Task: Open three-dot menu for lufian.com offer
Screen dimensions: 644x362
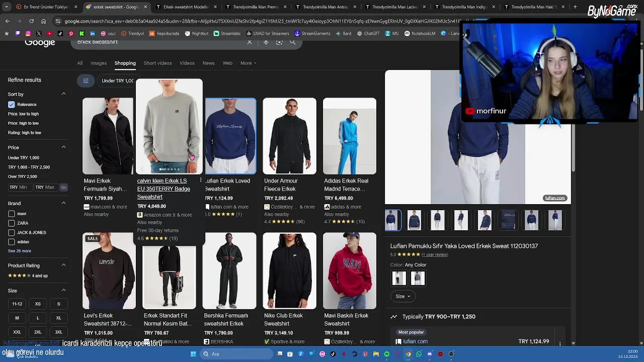Action: pos(560,343)
